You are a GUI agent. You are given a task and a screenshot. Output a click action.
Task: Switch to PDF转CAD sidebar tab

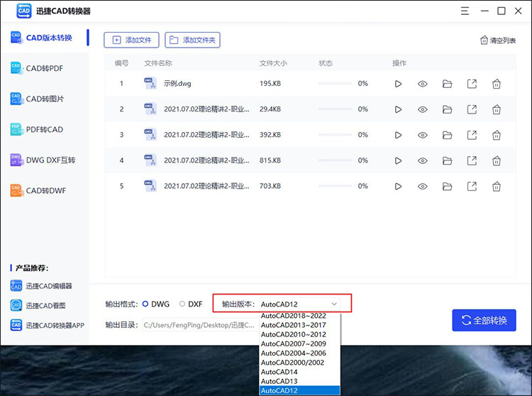tap(45, 129)
